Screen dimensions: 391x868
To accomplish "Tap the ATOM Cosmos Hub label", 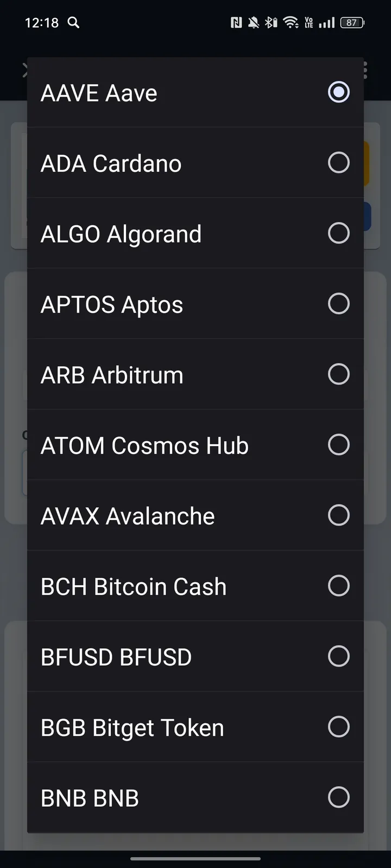I will point(144,445).
